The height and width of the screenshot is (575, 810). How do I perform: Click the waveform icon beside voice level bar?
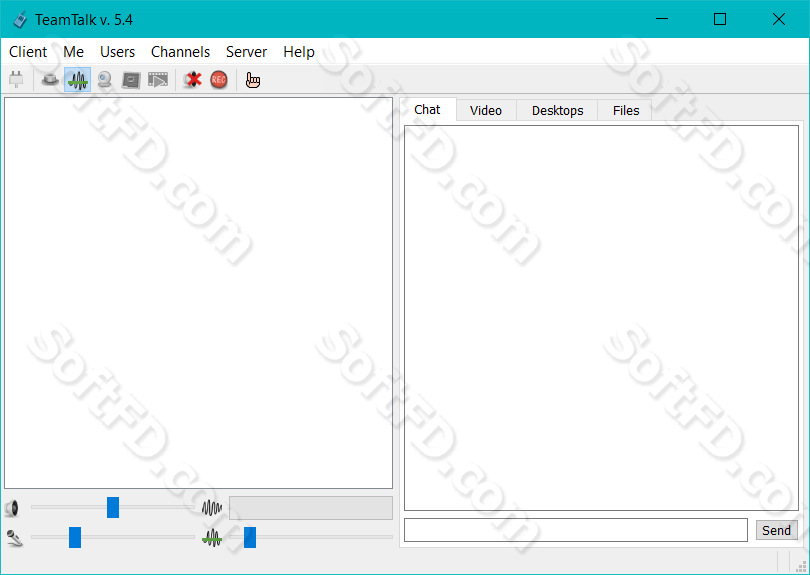212,508
